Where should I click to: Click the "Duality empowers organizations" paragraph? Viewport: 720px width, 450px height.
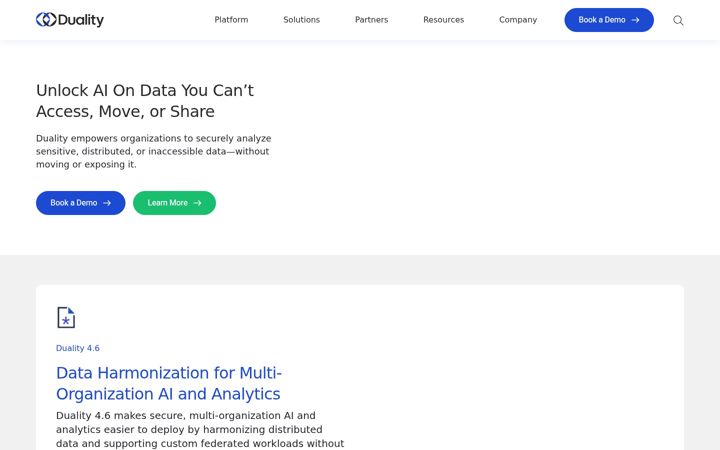[154, 151]
